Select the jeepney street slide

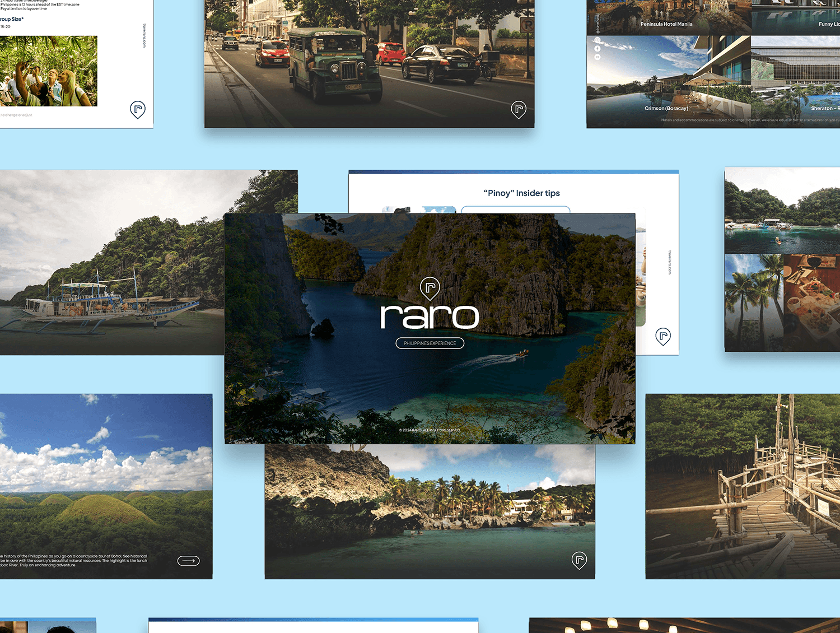click(369, 64)
